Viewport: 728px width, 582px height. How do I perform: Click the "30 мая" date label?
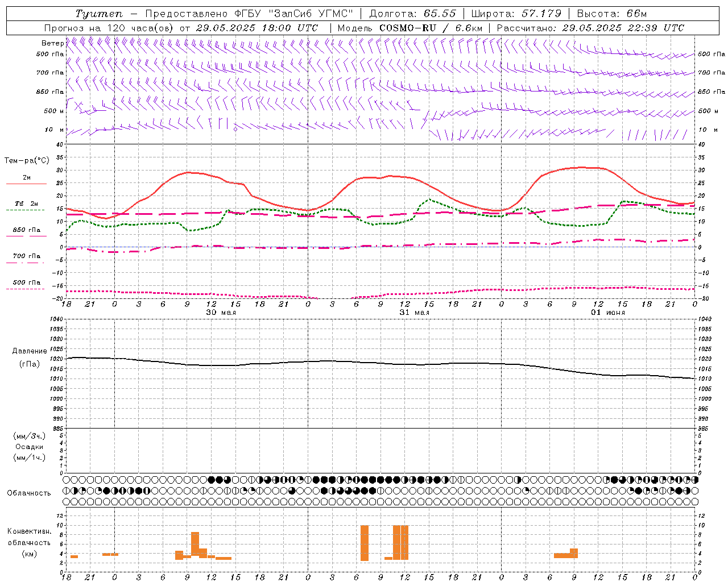pyautogui.click(x=221, y=313)
